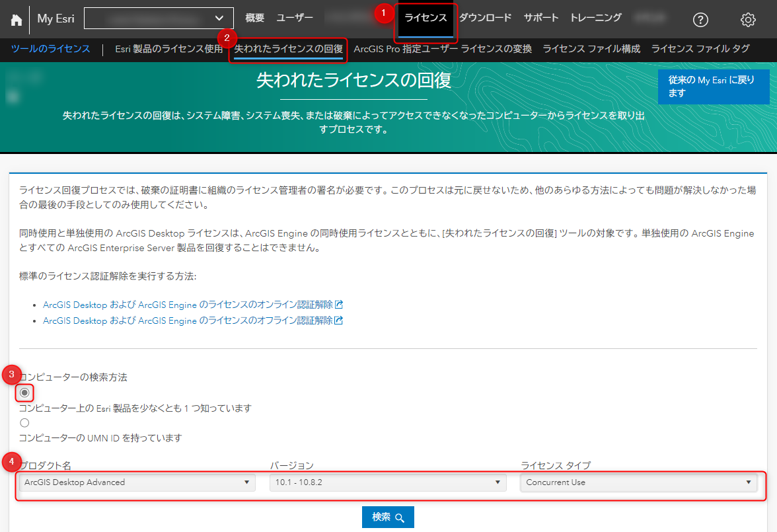The width and height of the screenshot is (777, 532).
Task: Select 失われたライセンスの回復 submenu
Action: click(288, 49)
